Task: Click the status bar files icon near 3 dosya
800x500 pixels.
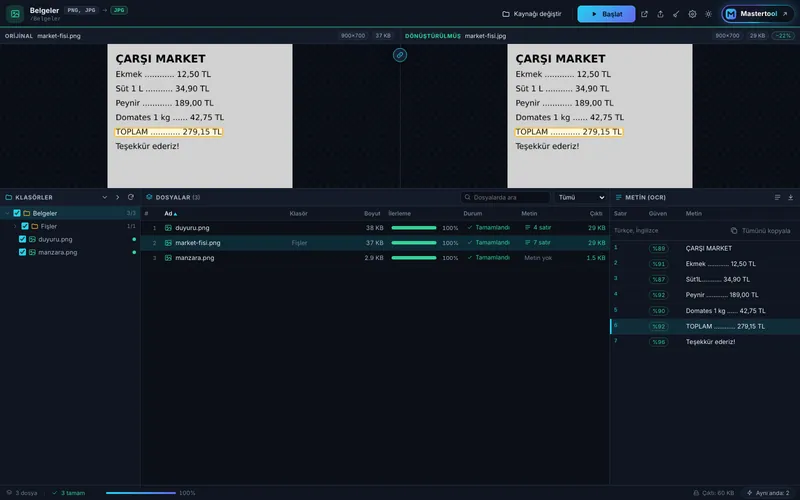Action: [9, 493]
